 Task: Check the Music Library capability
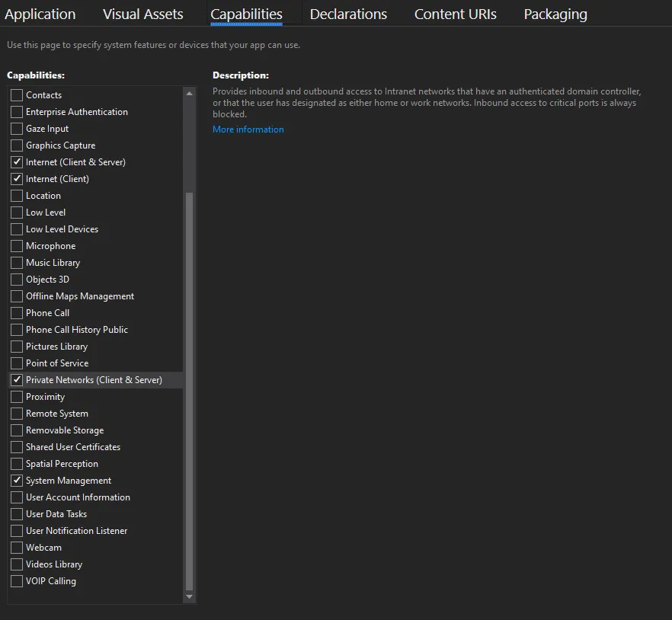point(17,263)
